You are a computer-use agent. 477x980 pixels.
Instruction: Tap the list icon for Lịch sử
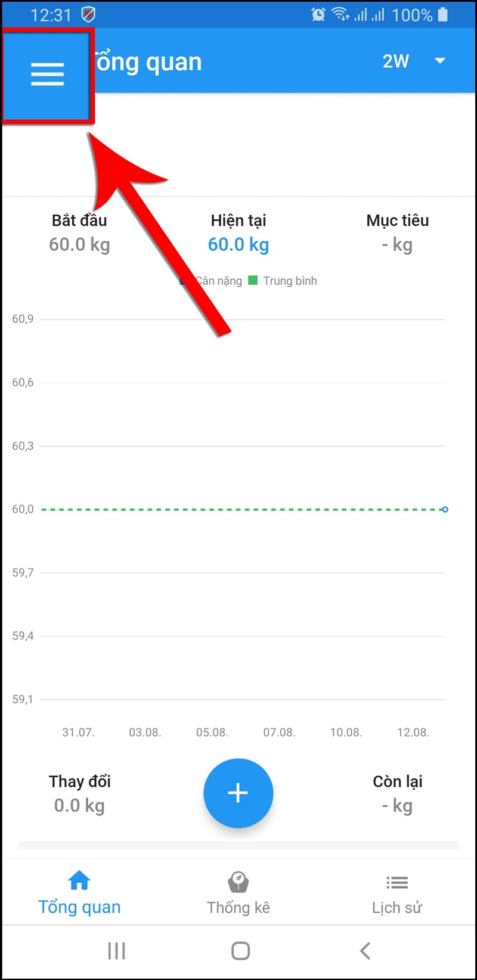397,882
